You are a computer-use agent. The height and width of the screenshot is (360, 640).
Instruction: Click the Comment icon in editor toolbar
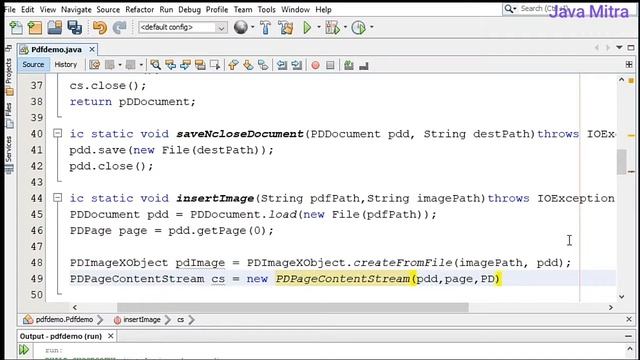[349, 65]
